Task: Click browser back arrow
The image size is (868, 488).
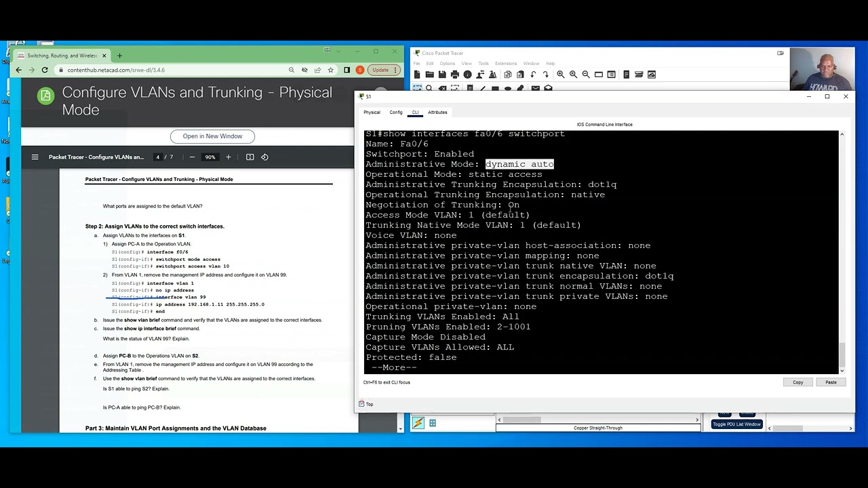Action: click(x=19, y=70)
